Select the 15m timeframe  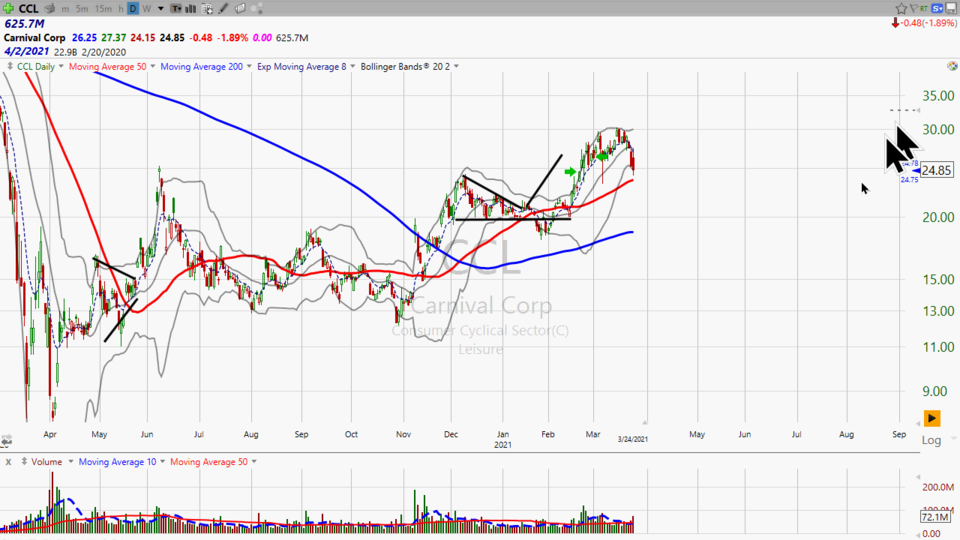tap(103, 9)
